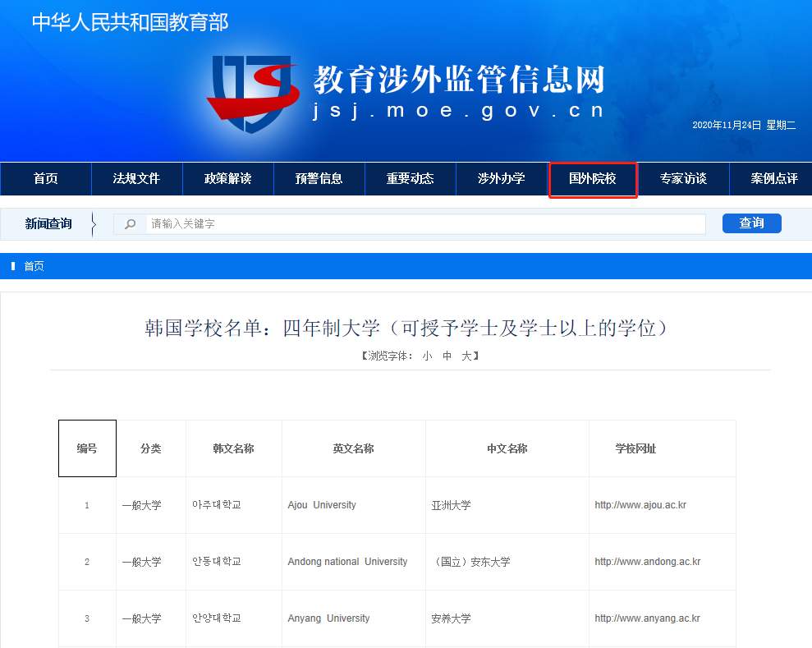Set browsing font size to 小
The height and width of the screenshot is (648, 812).
[427, 356]
